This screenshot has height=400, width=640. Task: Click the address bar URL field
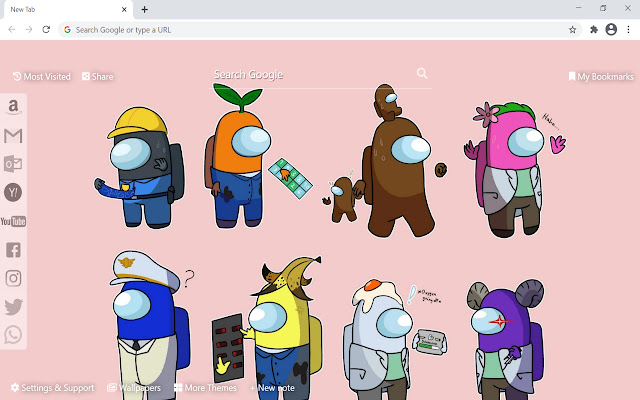click(320, 30)
